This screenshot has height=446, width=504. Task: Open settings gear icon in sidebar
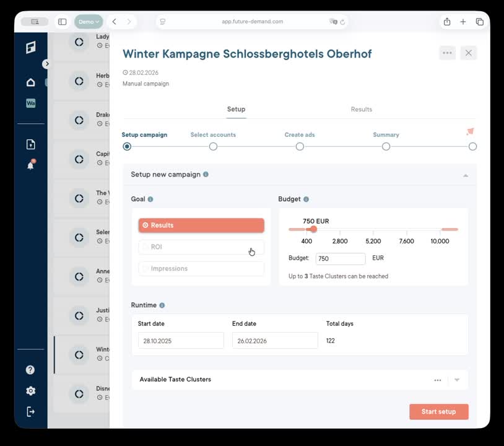(30, 391)
